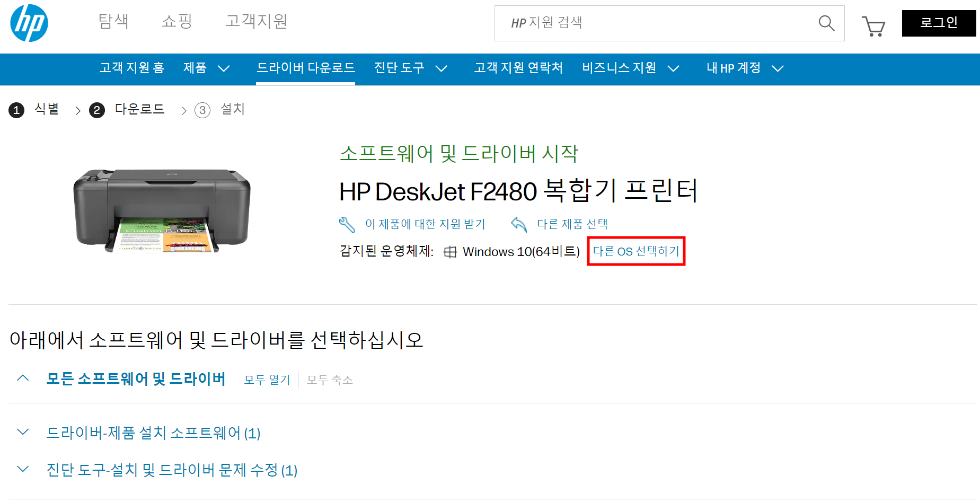Open 고객 지원 연락처 menu item
980x502 pixels.
click(x=518, y=68)
